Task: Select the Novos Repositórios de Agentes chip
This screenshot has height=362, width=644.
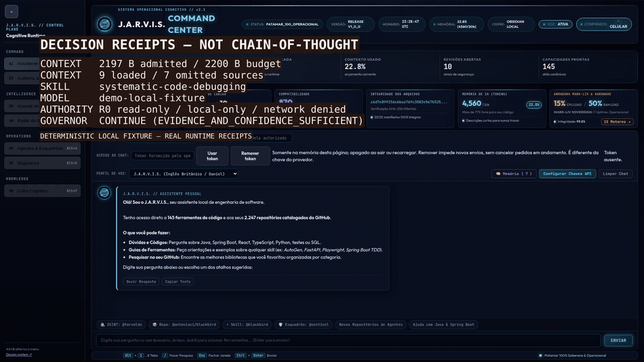Action: [370, 324]
